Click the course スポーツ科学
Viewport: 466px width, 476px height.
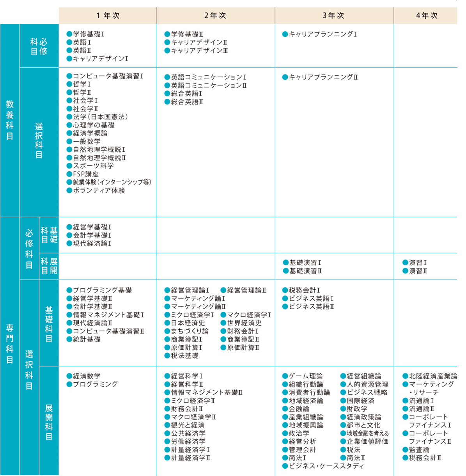[90, 166]
